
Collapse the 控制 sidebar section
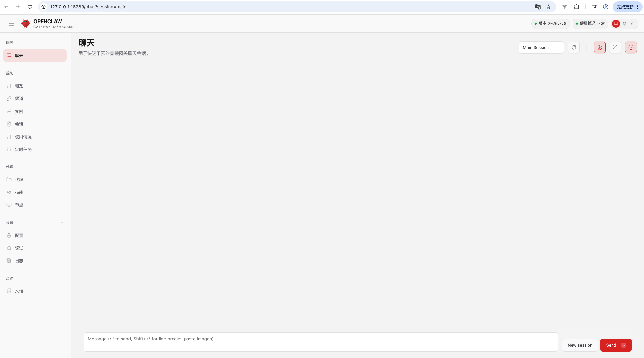coord(62,73)
